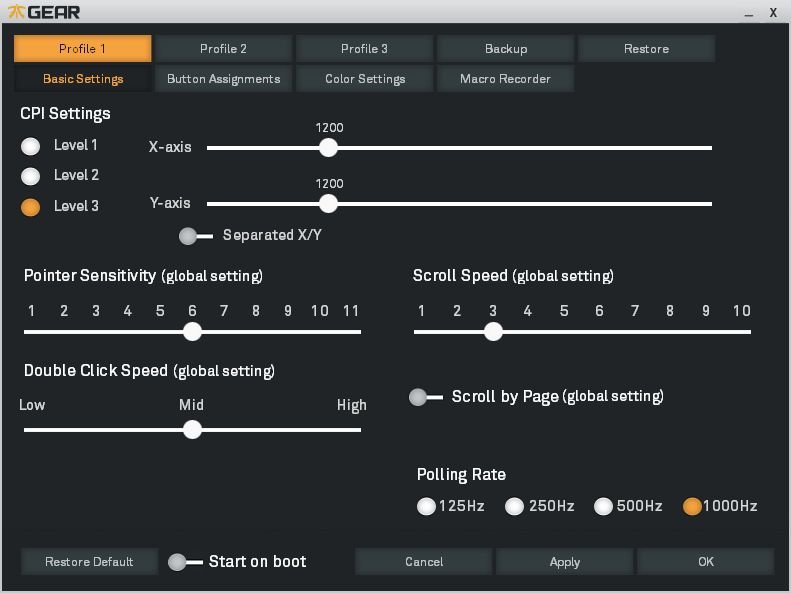Switch to Profile 3 tab
Screen dimensions: 791x593
pos(364,49)
